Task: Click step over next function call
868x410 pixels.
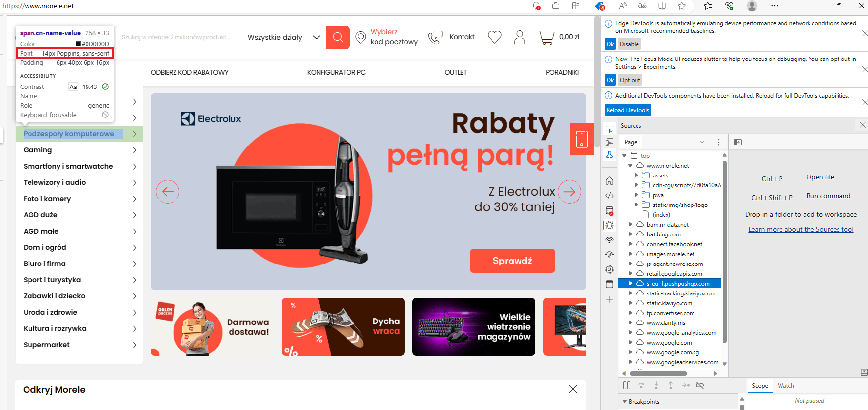Action: point(641,386)
